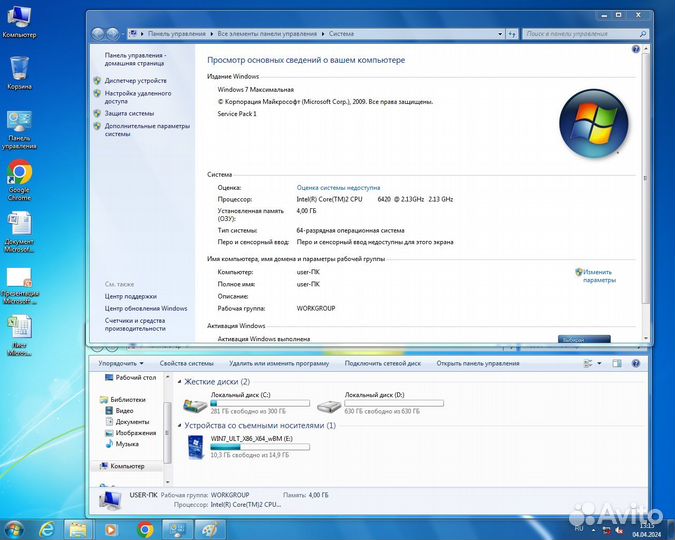The image size is (675, 540).
Task: Click the help icon in System window
Action: (x=635, y=49)
